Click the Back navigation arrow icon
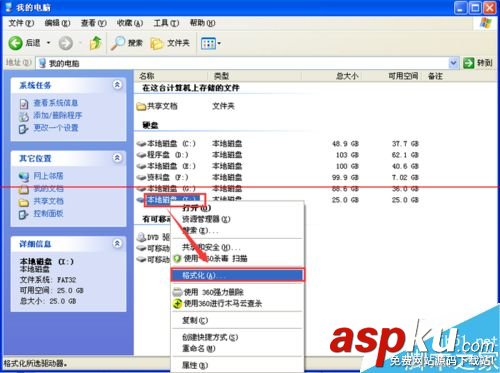This screenshot has width=500, height=373. (x=15, y=43)
